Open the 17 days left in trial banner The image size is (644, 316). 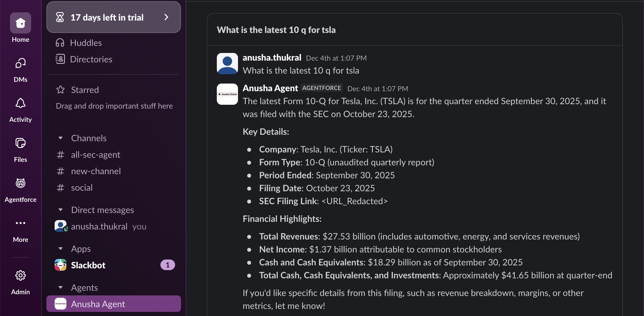pyautogui.click(x=114, y=17)
